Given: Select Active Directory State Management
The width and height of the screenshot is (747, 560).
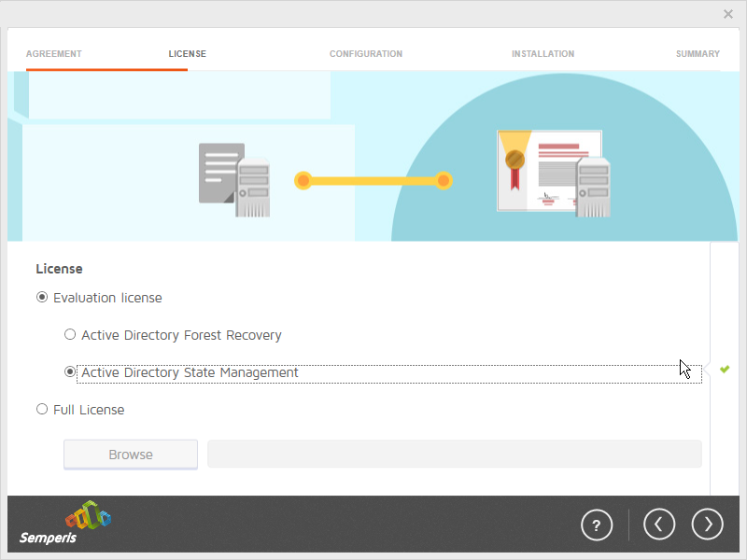Looking at the screenshot, I should point(70,372).
